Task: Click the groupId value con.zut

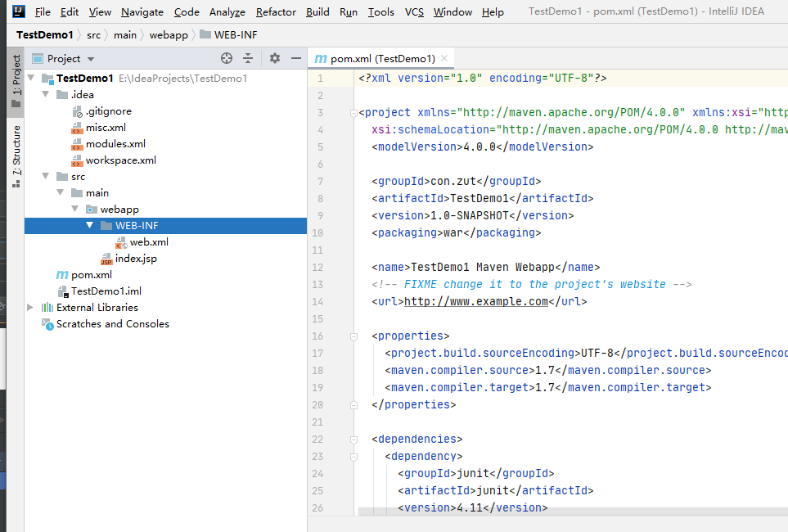Action: pyautogui.click(x=453, y=181)
